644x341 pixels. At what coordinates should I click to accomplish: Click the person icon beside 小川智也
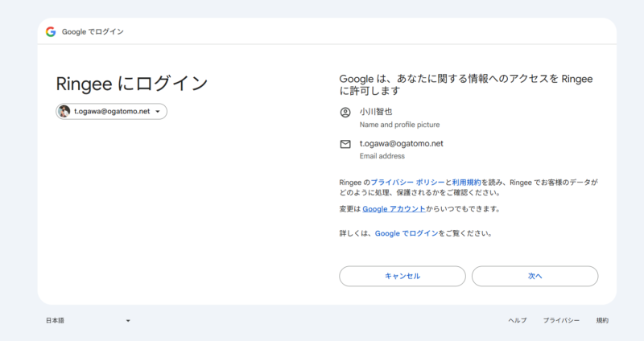click(x=345, y=113)
